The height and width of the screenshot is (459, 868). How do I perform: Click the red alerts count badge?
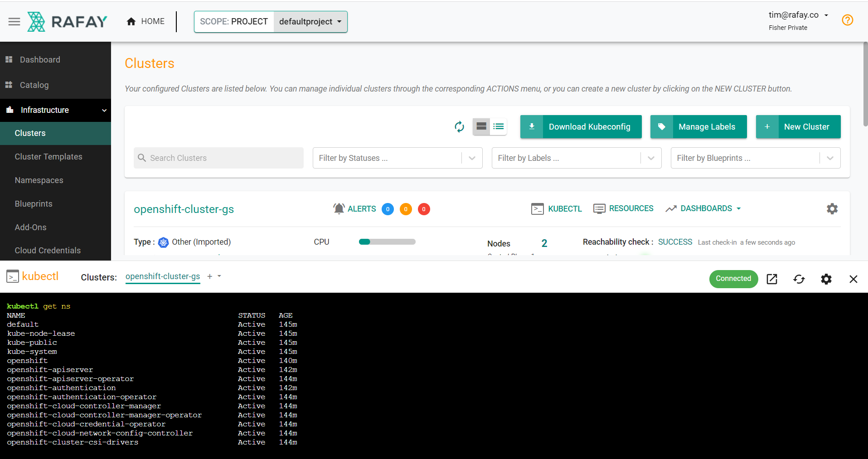[x=424, y=209]
